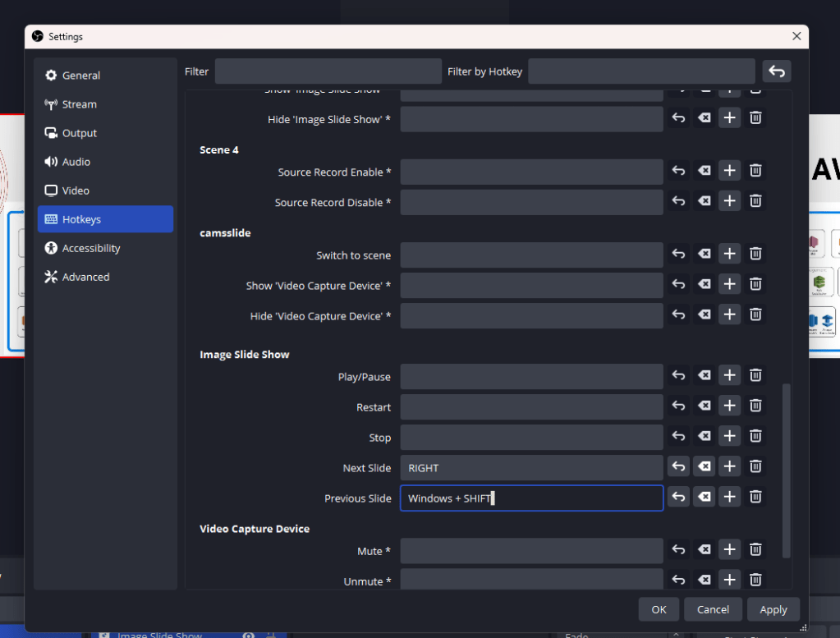This screenshot has height=638, width=840.
Task: Open the Advanced settings section
Action: click(105, 277)
